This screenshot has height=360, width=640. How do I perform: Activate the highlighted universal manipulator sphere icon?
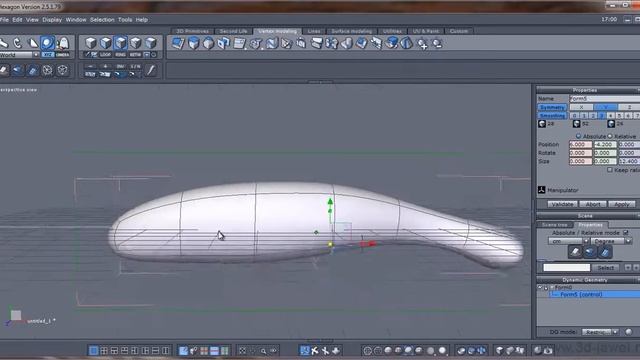[48, 42]
